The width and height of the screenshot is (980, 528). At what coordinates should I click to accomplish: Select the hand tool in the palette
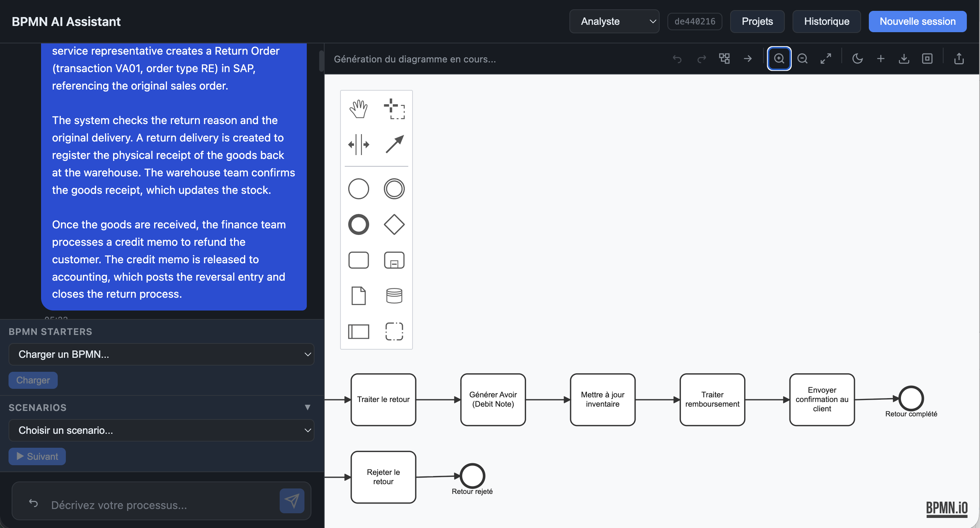coord(358,109)
